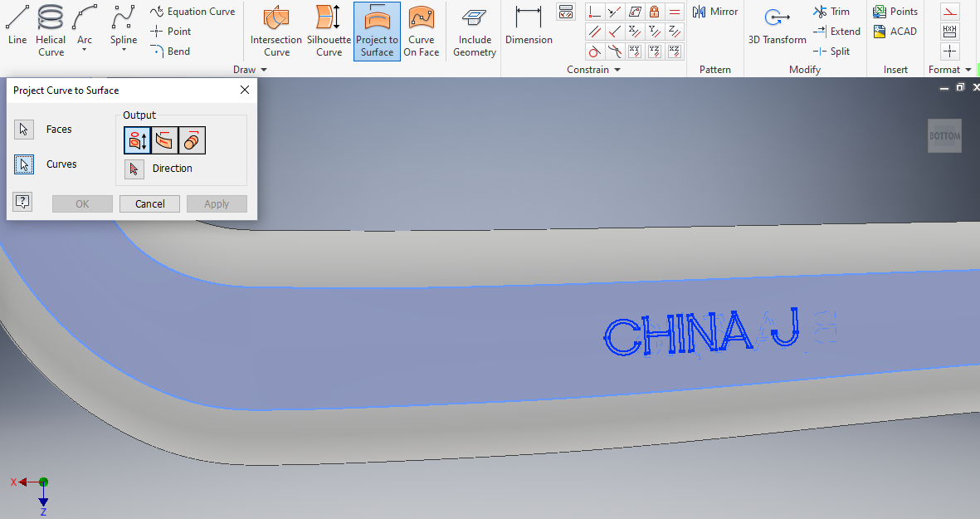Enable the Direction selector
Image resolution: width=980 pixels, height=519 pixels.
[x=134, y=169]
